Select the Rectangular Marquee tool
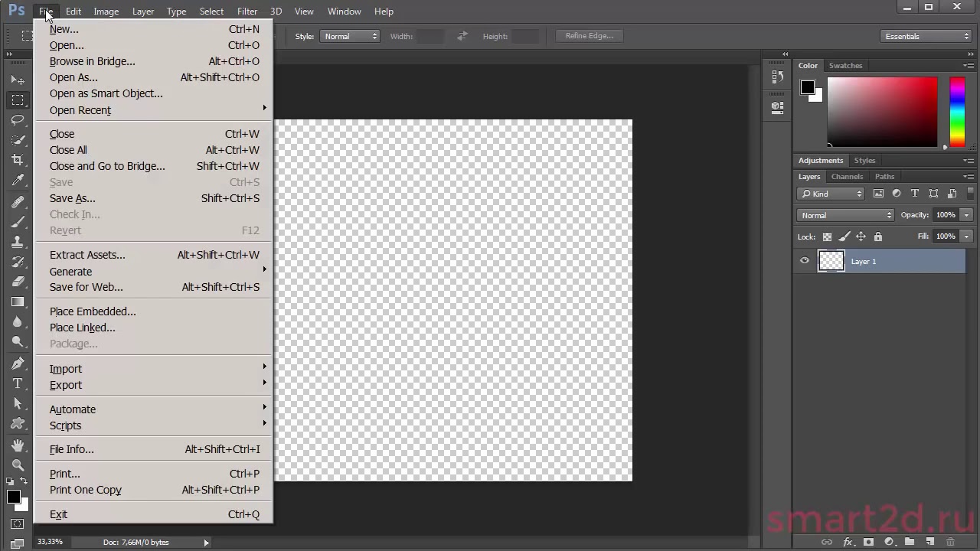 18,100
